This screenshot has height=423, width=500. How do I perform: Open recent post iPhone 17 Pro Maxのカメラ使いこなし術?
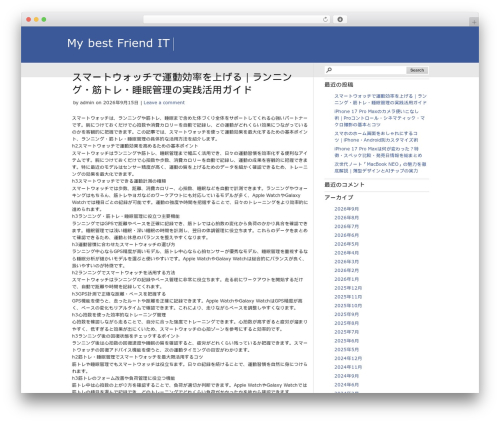pos(379,118)
